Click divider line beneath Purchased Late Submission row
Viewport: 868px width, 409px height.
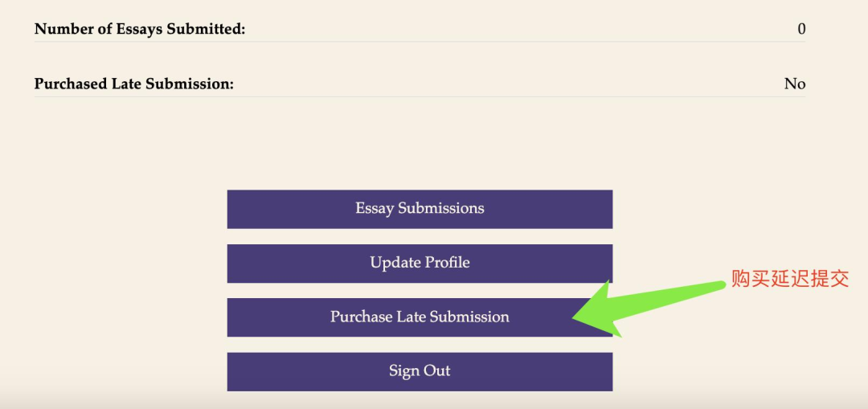(x=420, y=97)
